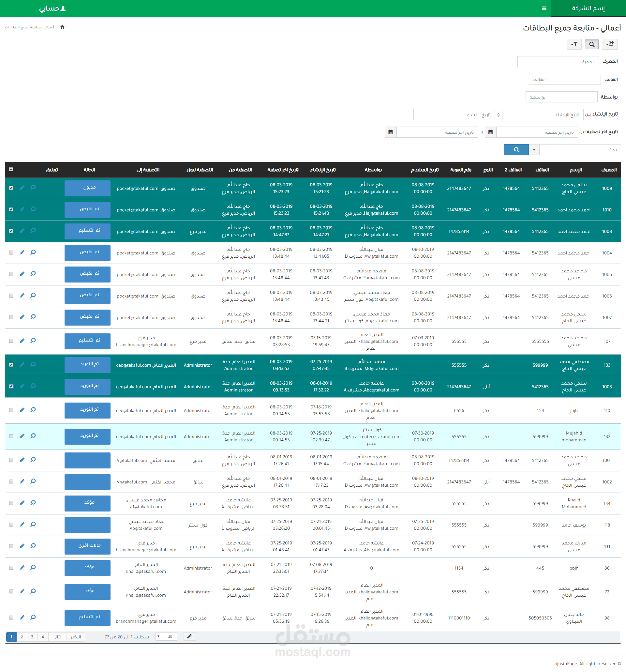Click the الهاتف phone input field
The width and height of the screenshot is (626, 672).
click(564, 80)
